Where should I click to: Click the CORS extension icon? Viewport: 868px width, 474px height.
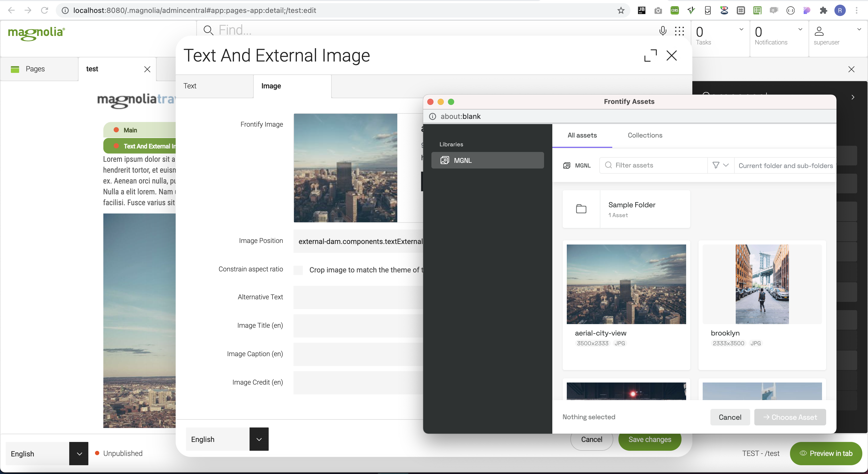click(675, 10)
